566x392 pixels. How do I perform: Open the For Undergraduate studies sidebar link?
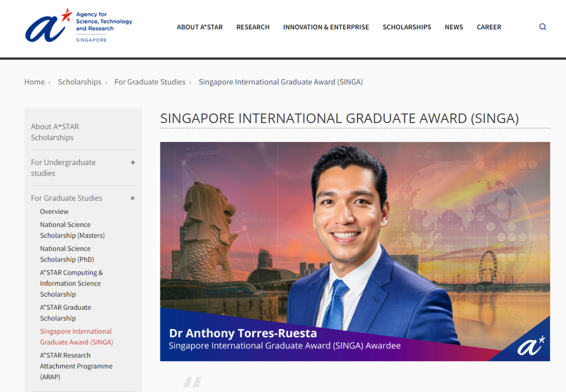click(63, 168)
